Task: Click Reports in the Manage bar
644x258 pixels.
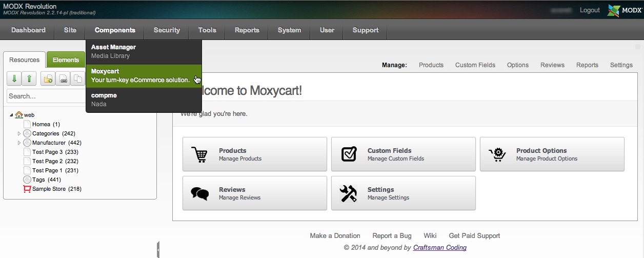Action: pos(587,65)
